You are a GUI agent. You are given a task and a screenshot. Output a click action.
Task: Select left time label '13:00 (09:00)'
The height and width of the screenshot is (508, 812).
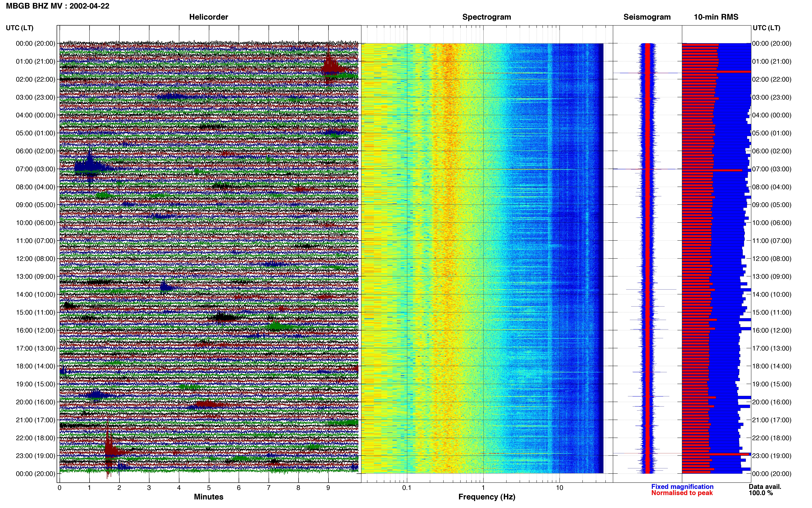35,277
